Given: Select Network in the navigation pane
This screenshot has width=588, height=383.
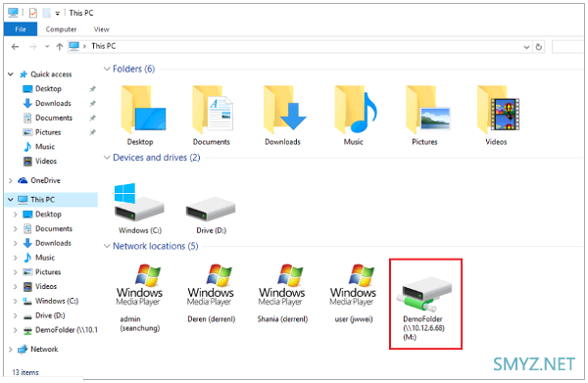Looking at the screenshot, I should (44, 350).
